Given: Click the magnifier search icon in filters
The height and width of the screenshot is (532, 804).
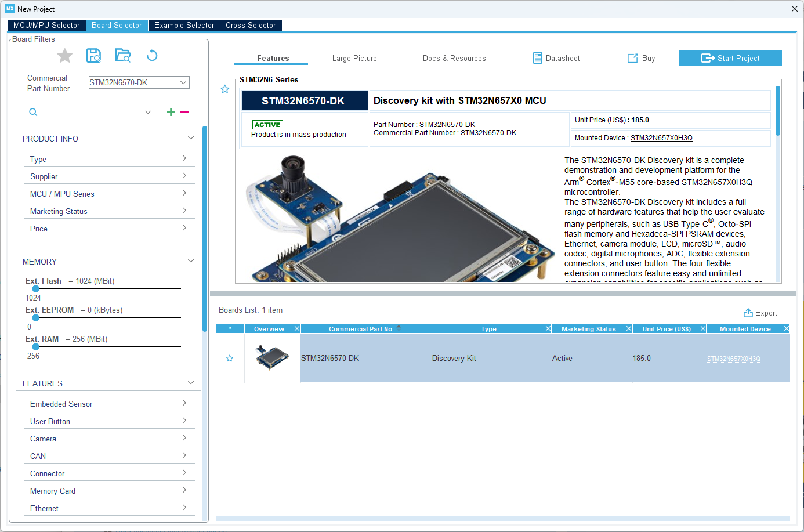Looking at the screenshot, I should (33, 112).
